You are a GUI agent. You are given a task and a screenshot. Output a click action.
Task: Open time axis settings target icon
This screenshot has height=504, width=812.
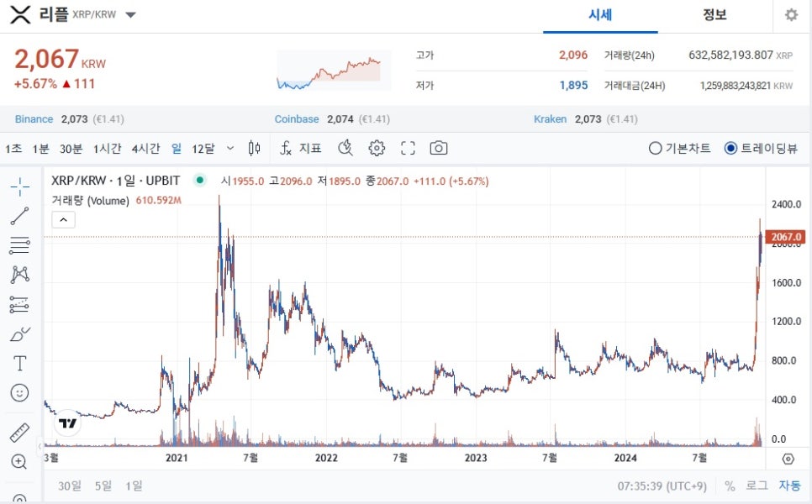788,459
